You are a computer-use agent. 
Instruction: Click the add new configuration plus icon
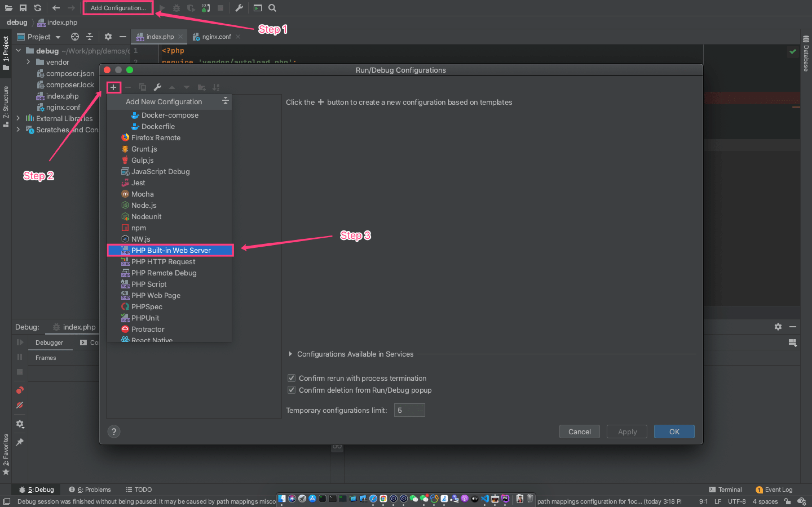click(113, 87)
